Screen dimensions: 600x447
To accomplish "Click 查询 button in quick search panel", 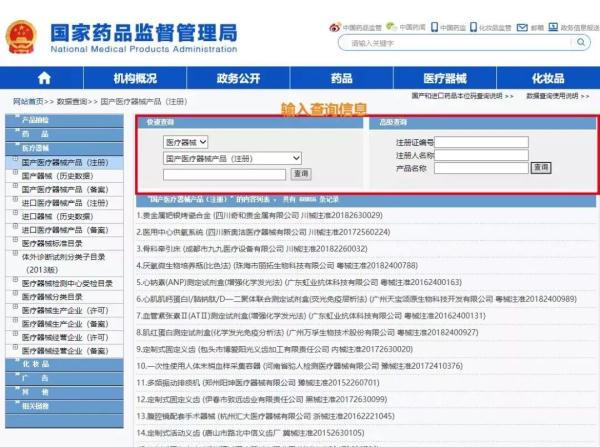I will click(x=301, y=174).
